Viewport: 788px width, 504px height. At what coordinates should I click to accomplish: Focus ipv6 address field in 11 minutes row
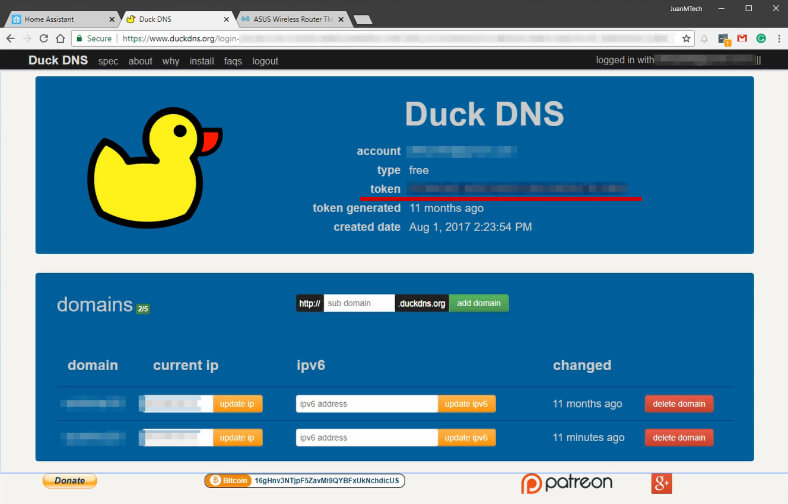(x=366, y=438)
